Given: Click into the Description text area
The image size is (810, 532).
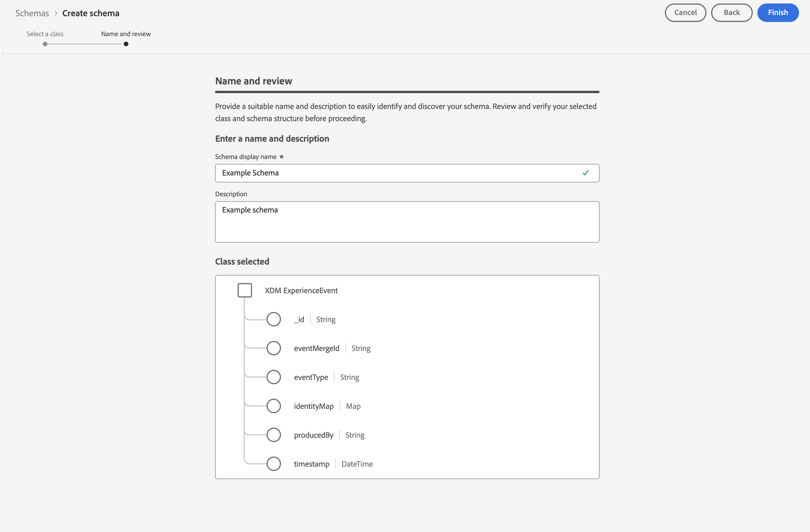Looking at the screenshot, I should coord(407,222).
